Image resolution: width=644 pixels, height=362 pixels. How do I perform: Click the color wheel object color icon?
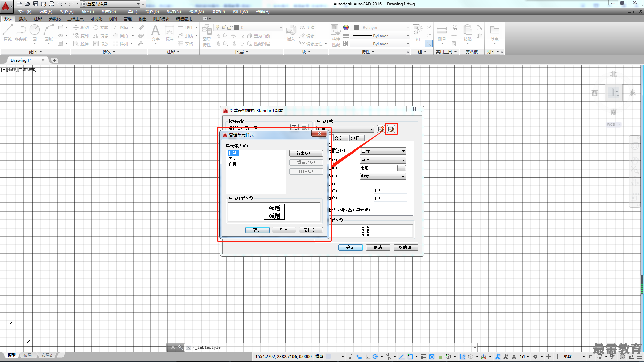click(346, 27)
